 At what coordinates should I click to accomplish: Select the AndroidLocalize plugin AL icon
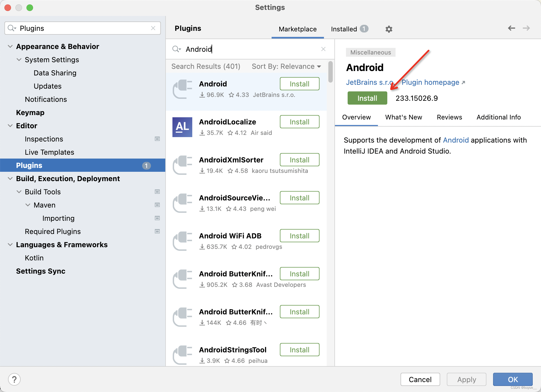pyautogui.click(x=182, y=127)
